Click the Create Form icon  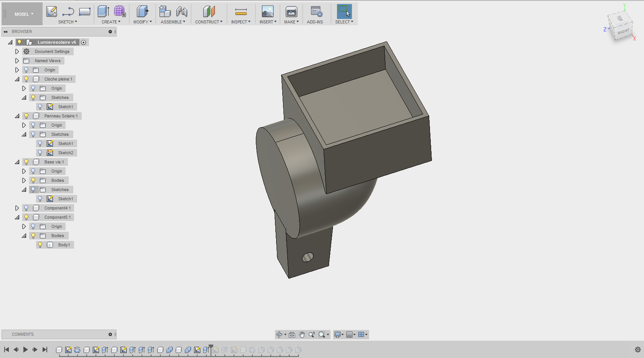coord(120,12)
